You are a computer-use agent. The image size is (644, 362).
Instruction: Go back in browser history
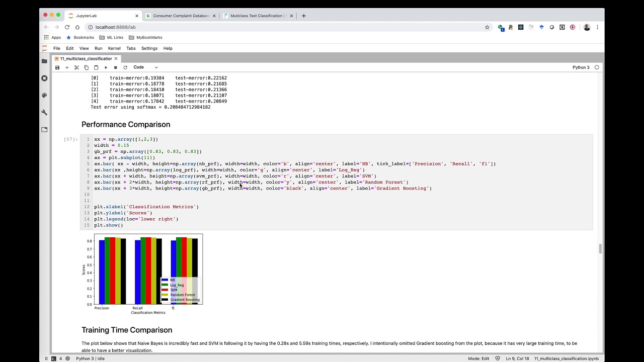(x=46, y=27)
